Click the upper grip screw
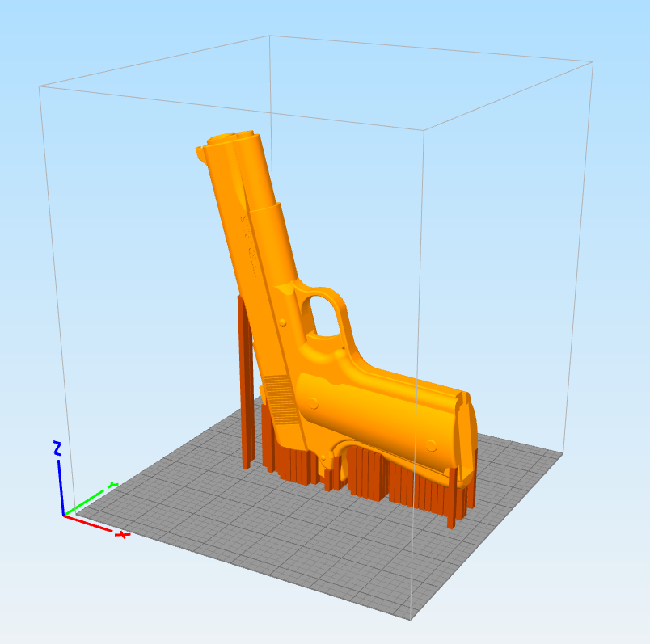Image resolution: width=650 pixels, height=644 pixels. coord(313,403)
